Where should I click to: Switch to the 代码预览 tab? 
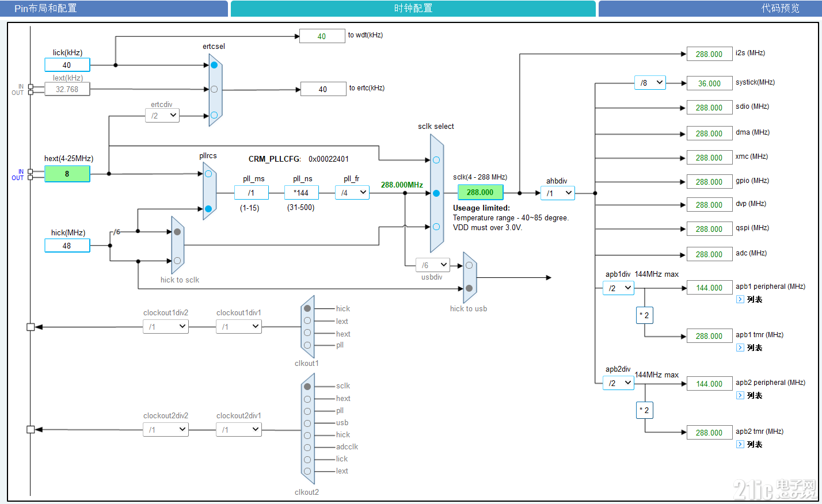[710, 8]
